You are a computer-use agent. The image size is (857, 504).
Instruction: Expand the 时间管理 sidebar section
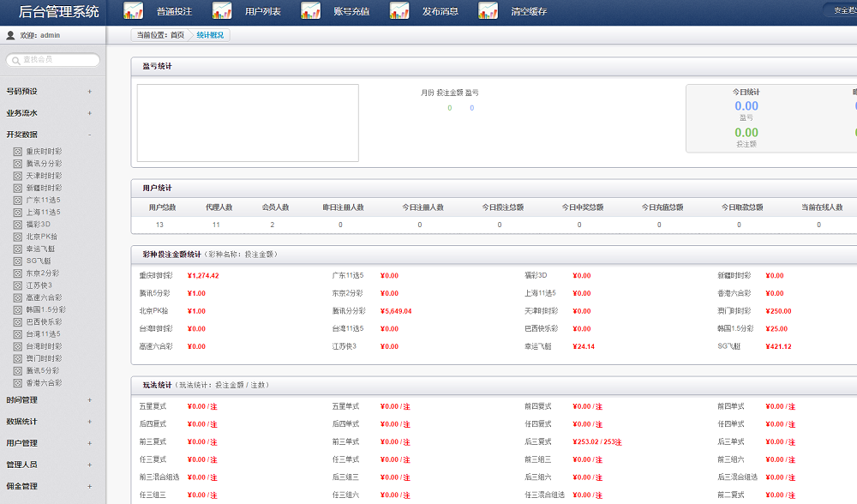coord(89,400)
